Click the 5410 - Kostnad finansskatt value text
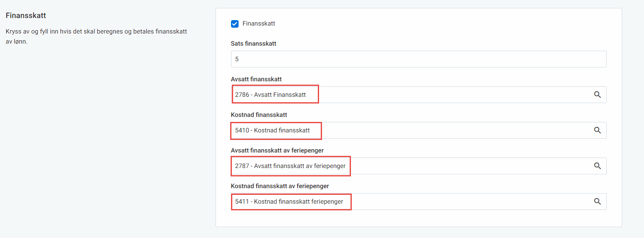 pos(273,130)
